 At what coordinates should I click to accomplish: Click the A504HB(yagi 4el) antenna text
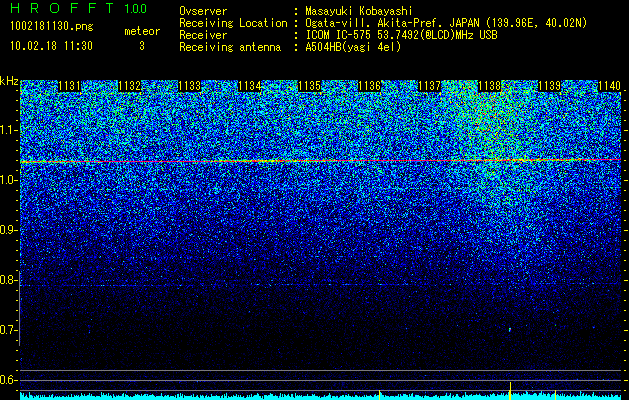(353, 47)
